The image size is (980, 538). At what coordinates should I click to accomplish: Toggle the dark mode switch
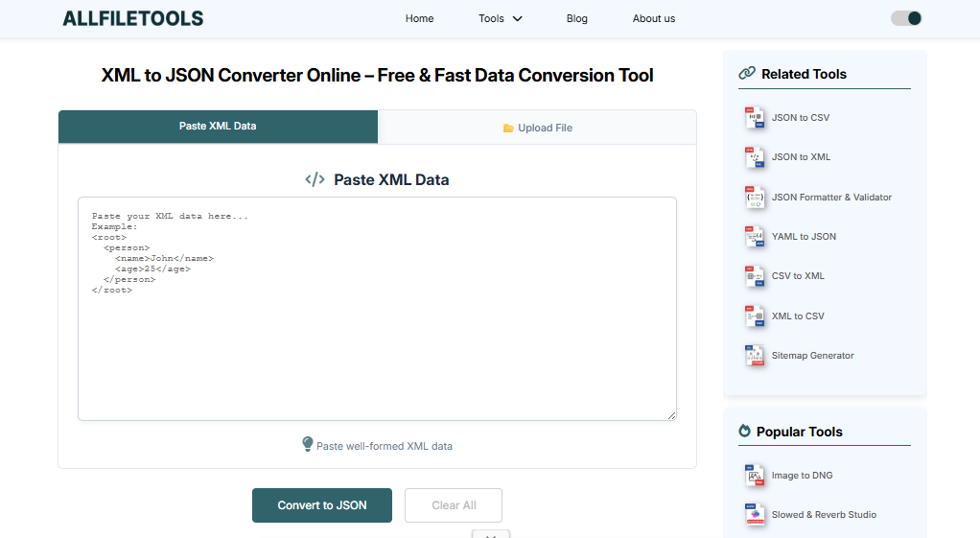(905, 18)
